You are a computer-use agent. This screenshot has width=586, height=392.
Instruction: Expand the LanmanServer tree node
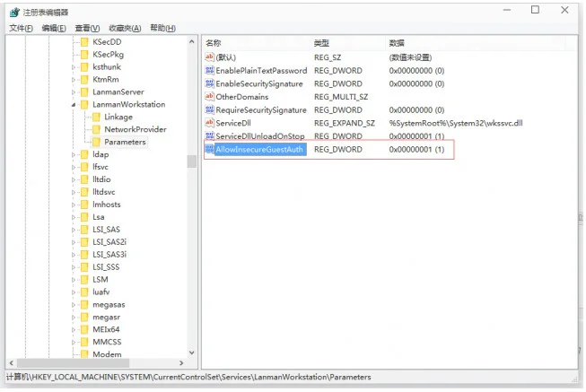pyautogui.click(x=73, y=92)
